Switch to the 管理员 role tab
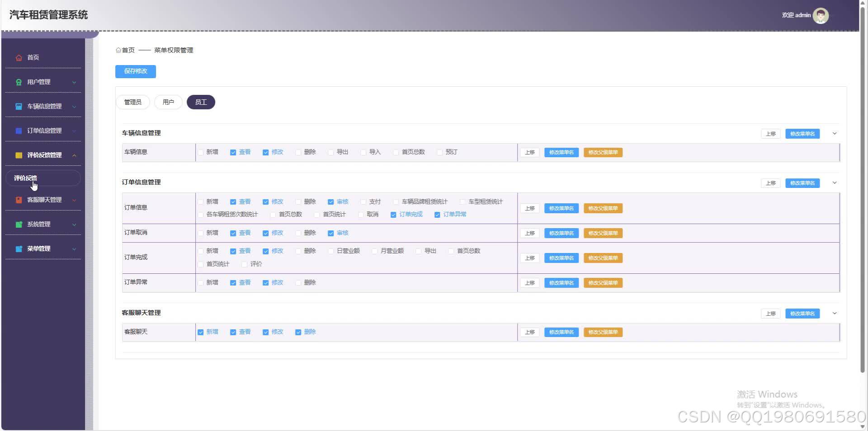The height and width of the screenshot is (431, 868). pos(133,102)
